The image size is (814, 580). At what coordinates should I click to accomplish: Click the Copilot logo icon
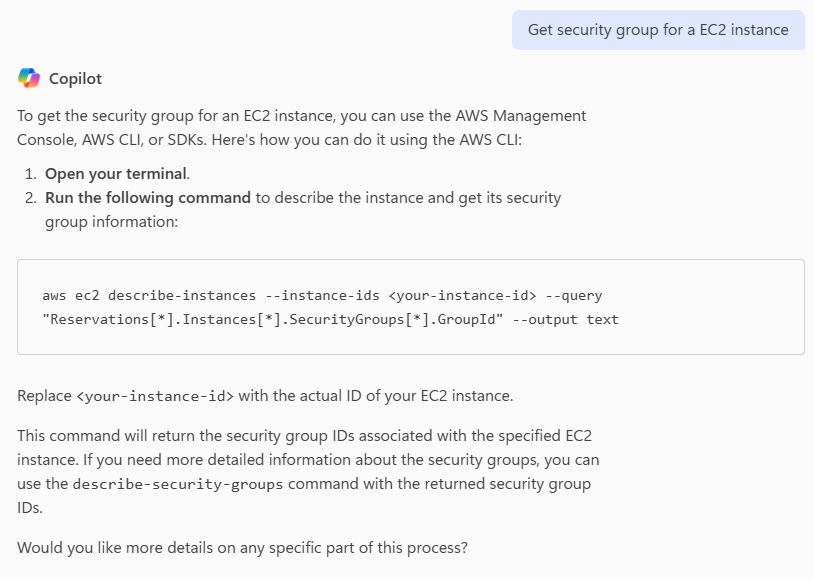[29, 78]
